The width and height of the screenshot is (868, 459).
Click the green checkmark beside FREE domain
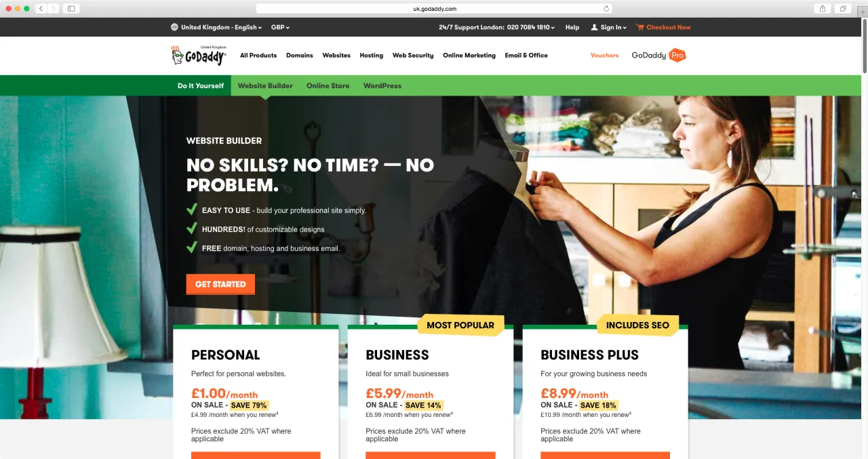click(192, 247)
